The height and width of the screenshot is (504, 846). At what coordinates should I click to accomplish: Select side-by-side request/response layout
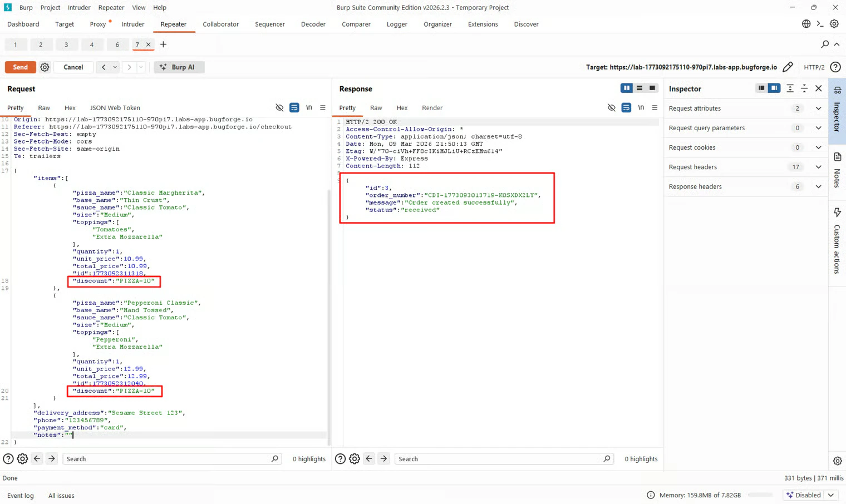627,88
